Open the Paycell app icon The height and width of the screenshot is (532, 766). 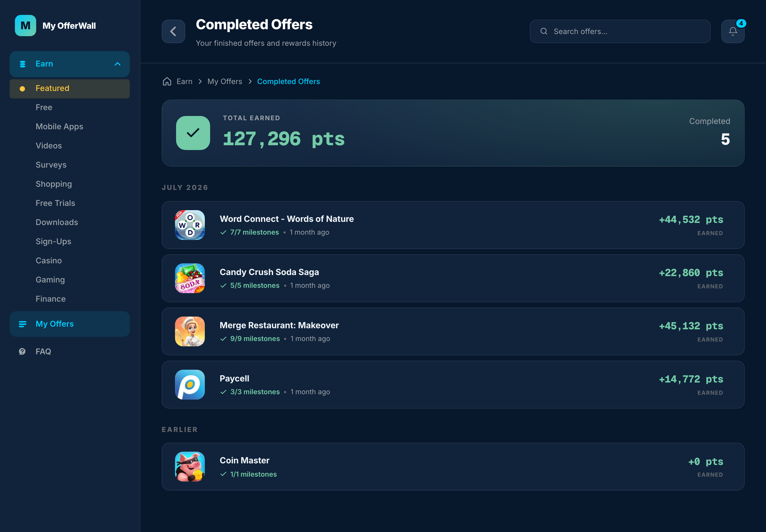(190, 385)
